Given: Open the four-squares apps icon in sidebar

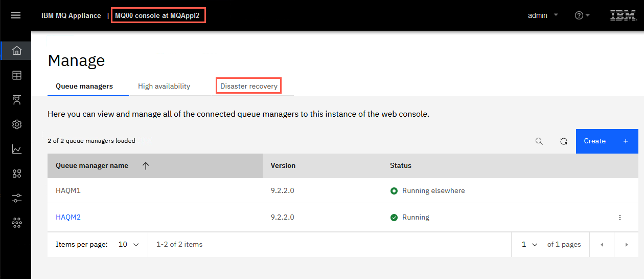Looking at the screenshot, I should tap(16, 174).
